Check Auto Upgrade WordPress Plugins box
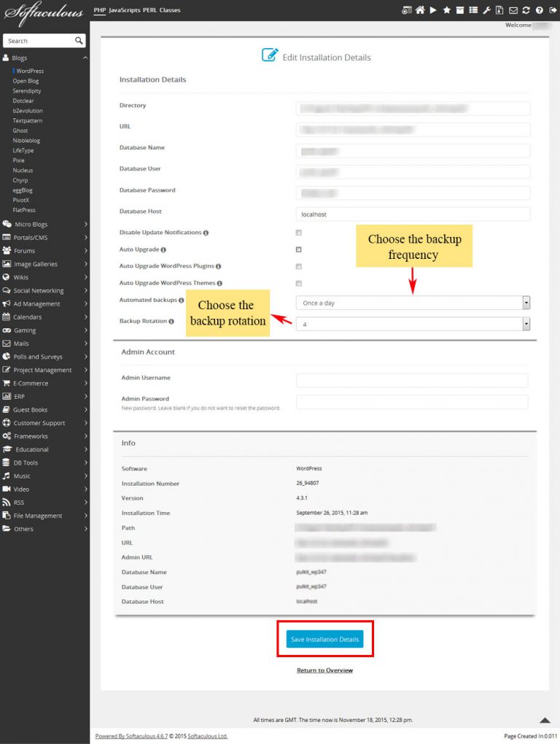 click(x=298, y=266)
